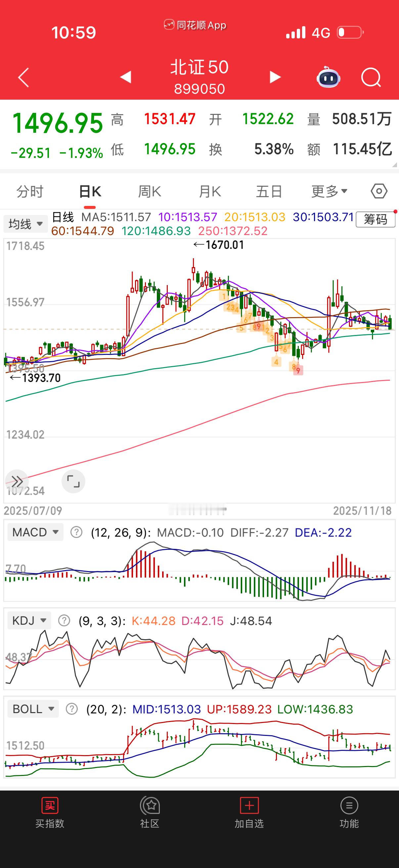Open MACD help question mark
This screenshot has height=868, width=399.
click(x=76, y=532)
